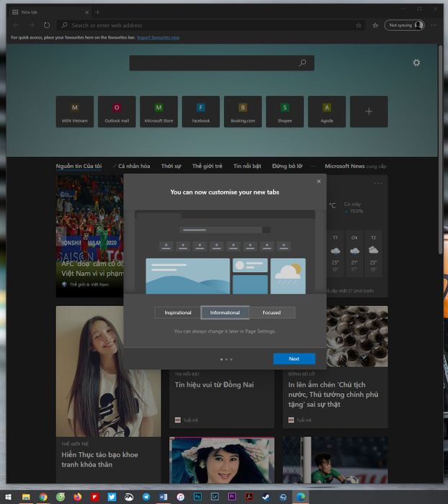
Task: Choose the Inspirational layout option
Action: [178, 312]
